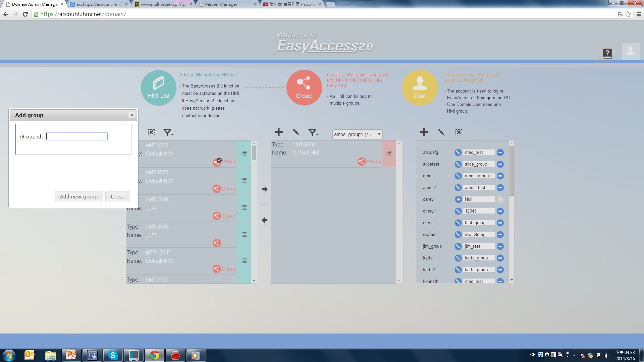Click plus icon to add user
Image resolution: width=644 pixels, height=362 pixels.
(424, 132)
